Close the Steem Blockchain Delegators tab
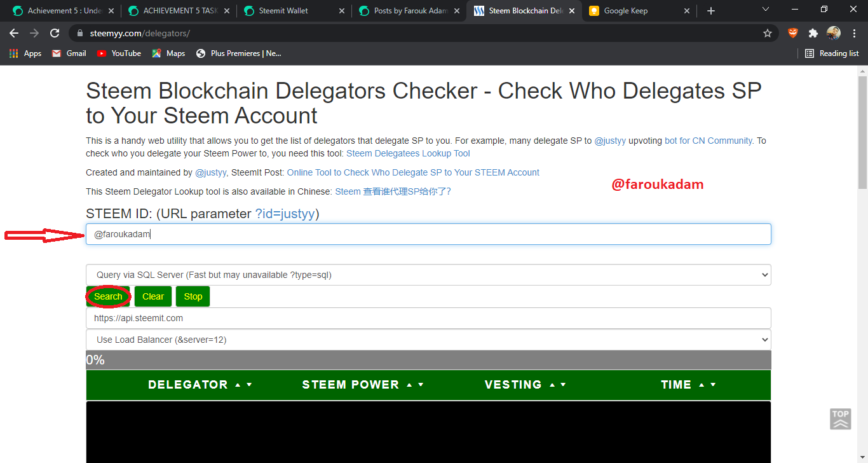The image size is (868, 463). point(572,11)
